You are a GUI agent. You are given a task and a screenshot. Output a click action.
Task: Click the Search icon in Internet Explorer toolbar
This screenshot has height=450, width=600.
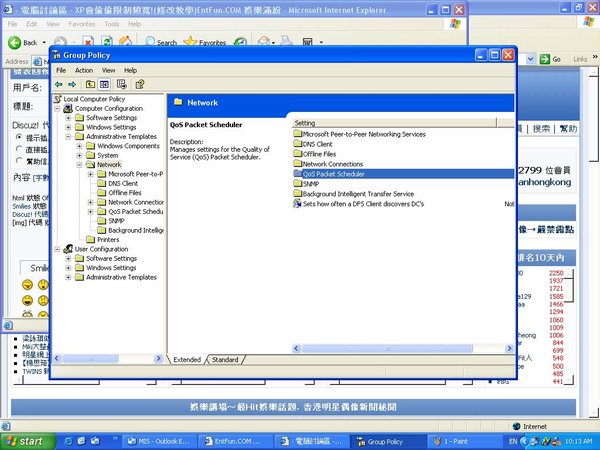point(161,42)
